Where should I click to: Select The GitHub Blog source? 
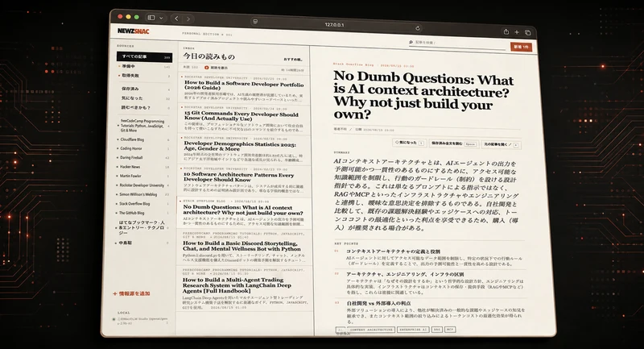[x=142, y=213]
